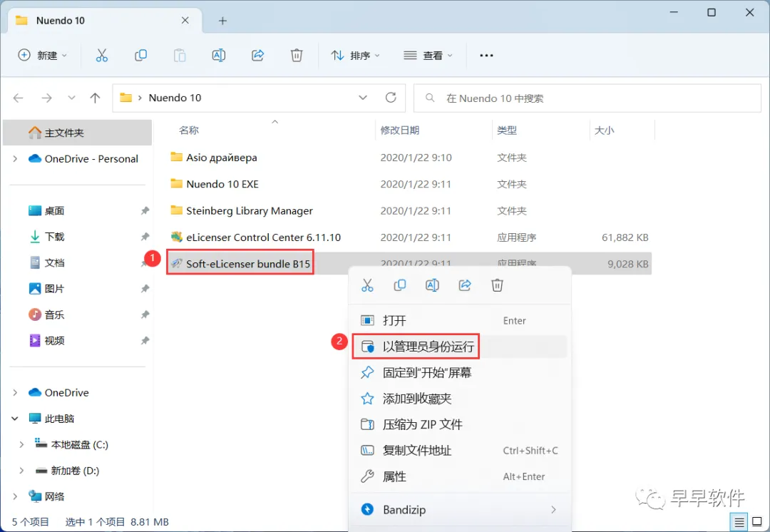This screenshot has height=532, width=770.
Task: Open recent locations dropdown arrow
Action: (72, 98)
